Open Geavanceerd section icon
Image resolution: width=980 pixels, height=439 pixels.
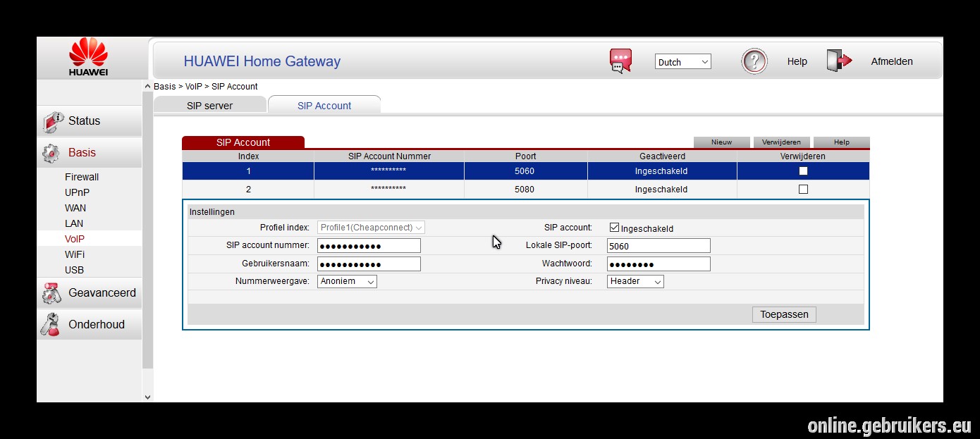[x=51, y=293]
